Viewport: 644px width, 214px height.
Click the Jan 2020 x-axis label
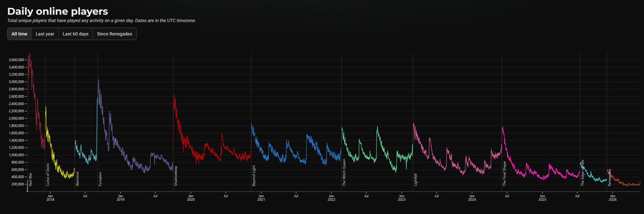[191, 198]
